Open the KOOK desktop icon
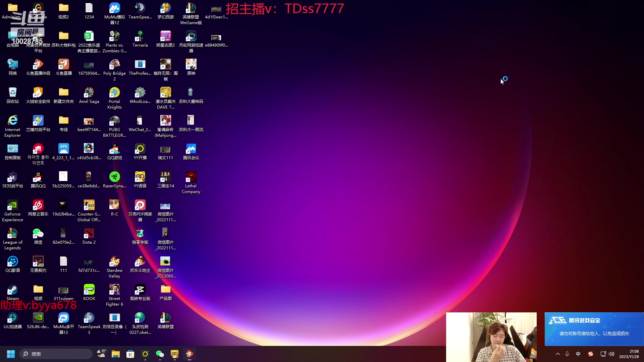644x362 pixels. (x=89, y=292)
